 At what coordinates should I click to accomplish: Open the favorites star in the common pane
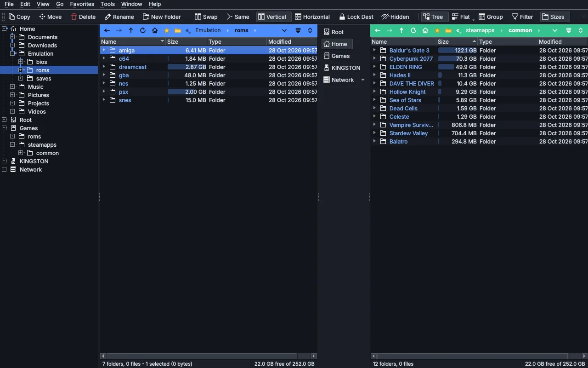pyautogui.click(x=437, y=30)
